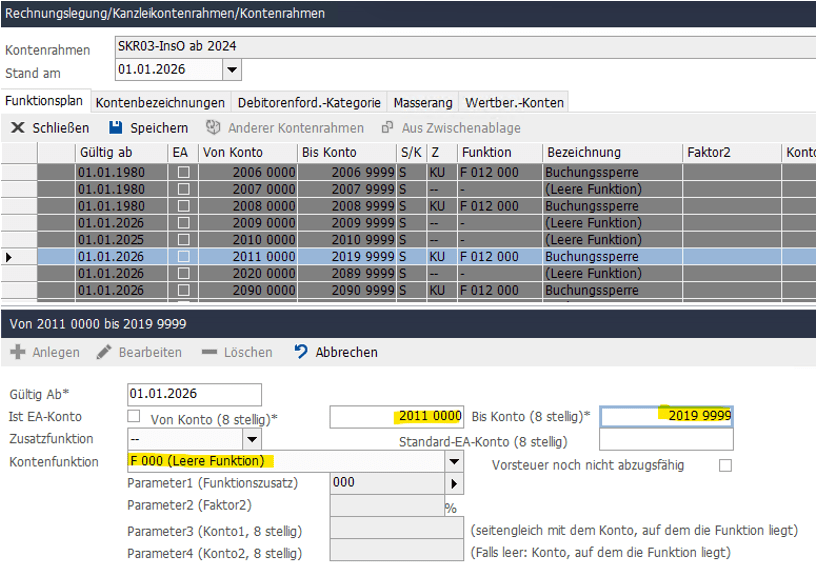Click the Speichern floppy disk icon
The image size is (818, 572).
coord(116,128)
